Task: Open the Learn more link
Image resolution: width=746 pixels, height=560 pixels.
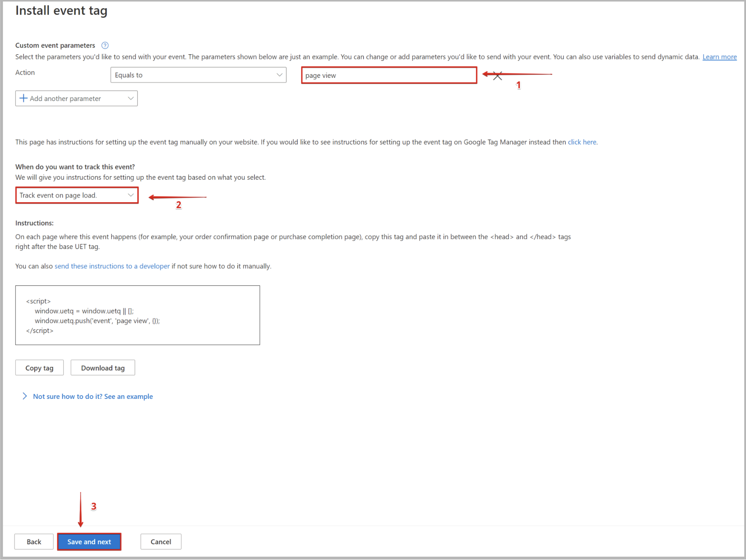Action: point(719,57)
